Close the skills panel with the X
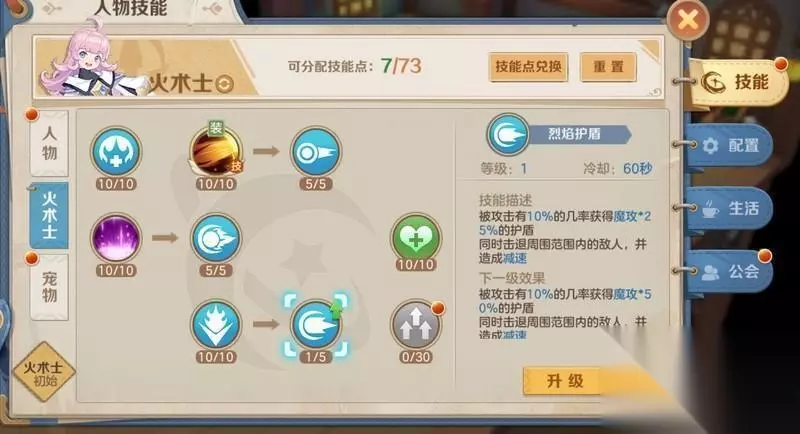This screenshot has width=800, height=434. [x=688, y=20]
